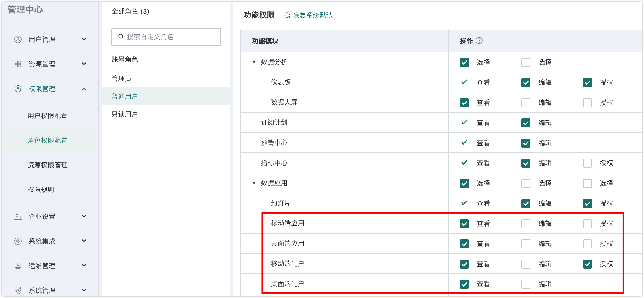The image size is (644, 298).
Task: Click the 系统集成 wrench icon
Action: tap(18, 241)
